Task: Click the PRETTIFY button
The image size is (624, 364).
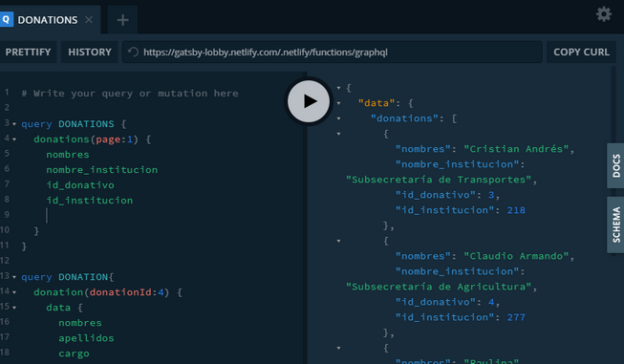Action: pos(28,53)
